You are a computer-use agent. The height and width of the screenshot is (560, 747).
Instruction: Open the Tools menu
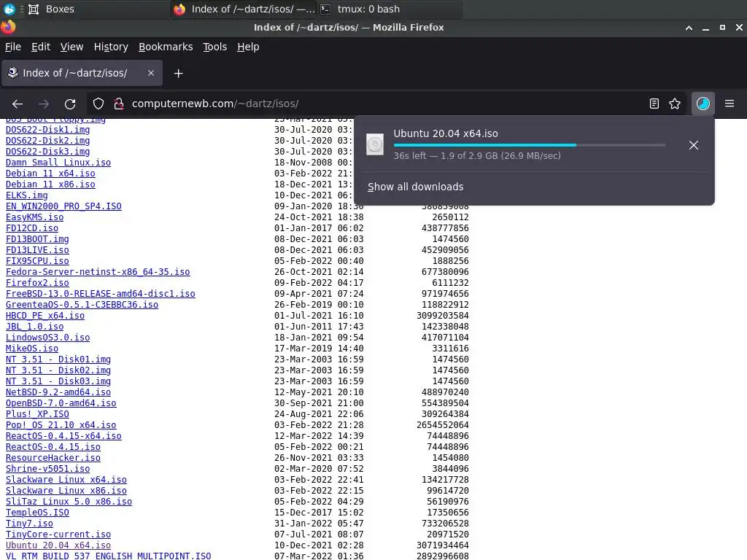[x=215, y=47]
